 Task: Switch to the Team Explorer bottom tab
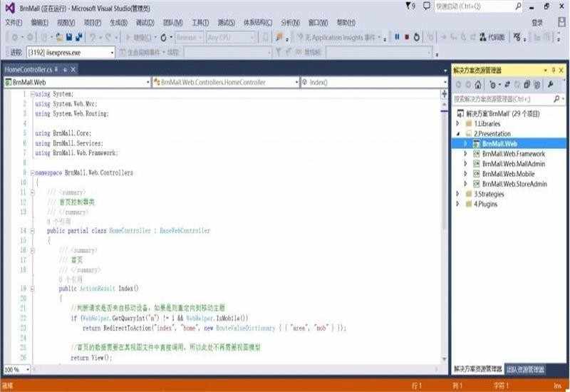[x=525, y=369]
